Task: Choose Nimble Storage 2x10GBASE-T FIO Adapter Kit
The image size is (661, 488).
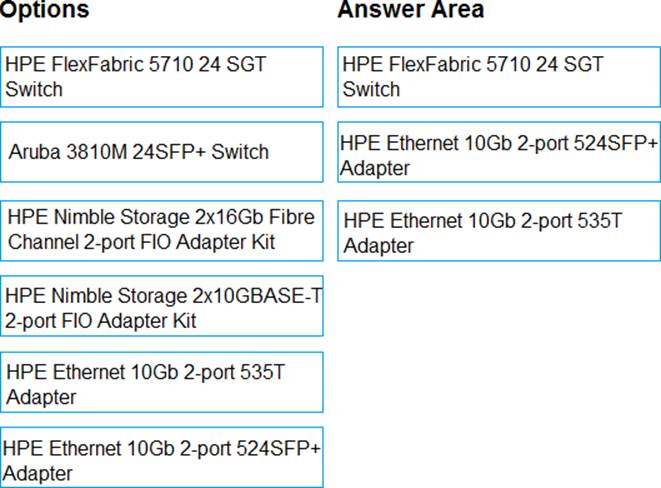Action: [162, 307]
